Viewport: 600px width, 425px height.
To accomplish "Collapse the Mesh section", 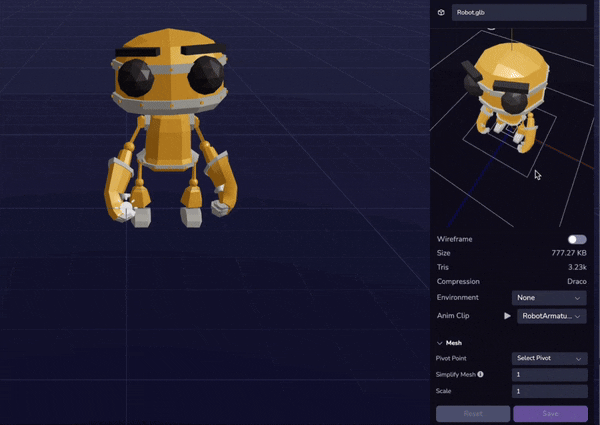I will [440, 343].
